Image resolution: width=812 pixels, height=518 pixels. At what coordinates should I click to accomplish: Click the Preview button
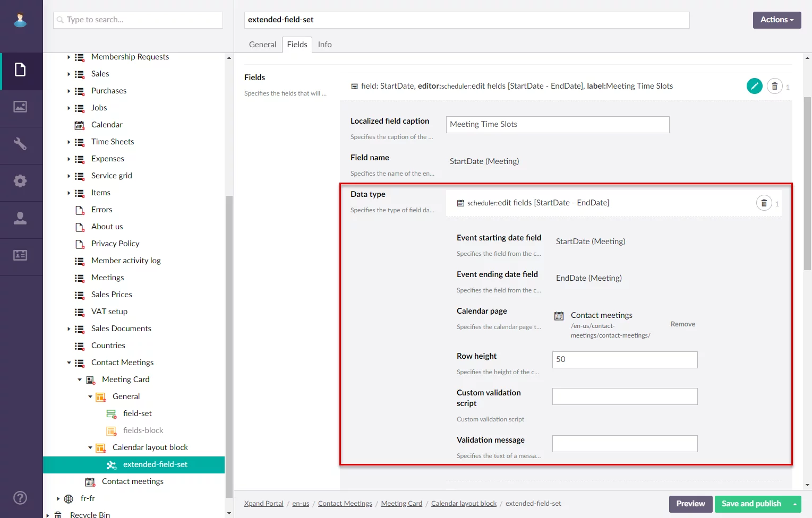tap(690, 504)
